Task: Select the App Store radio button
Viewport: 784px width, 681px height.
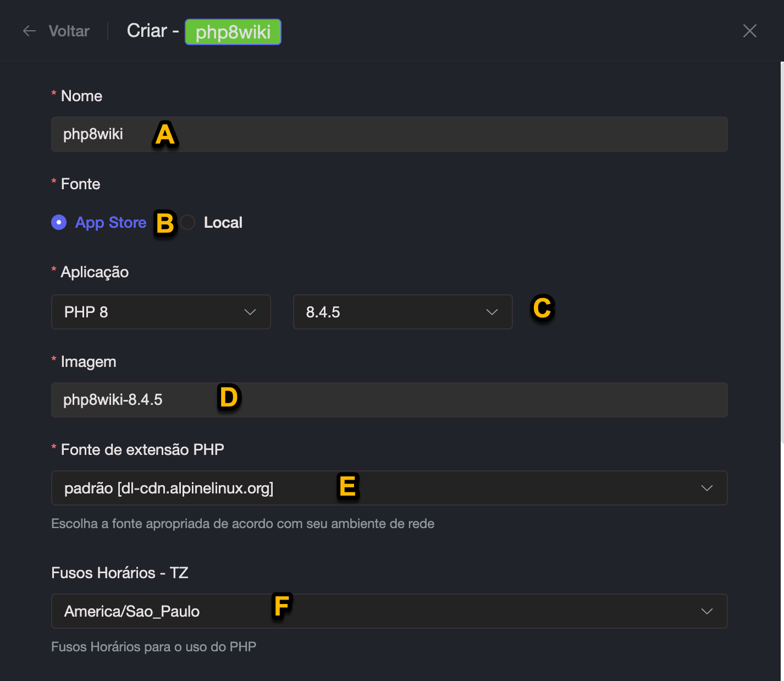Action: [59, 222]
